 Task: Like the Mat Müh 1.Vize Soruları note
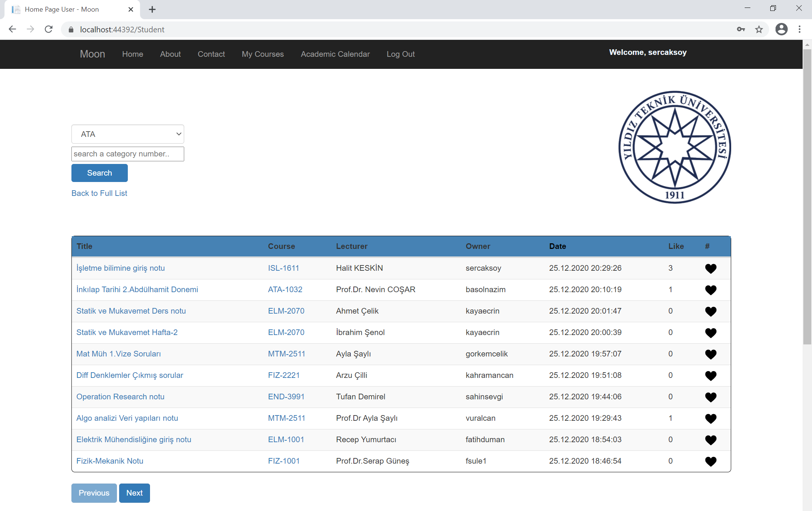click(x=710, y=354)
